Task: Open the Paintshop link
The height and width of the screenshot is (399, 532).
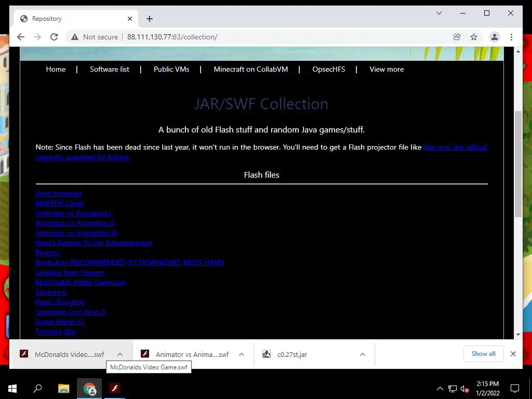Action: pos(51,292)
